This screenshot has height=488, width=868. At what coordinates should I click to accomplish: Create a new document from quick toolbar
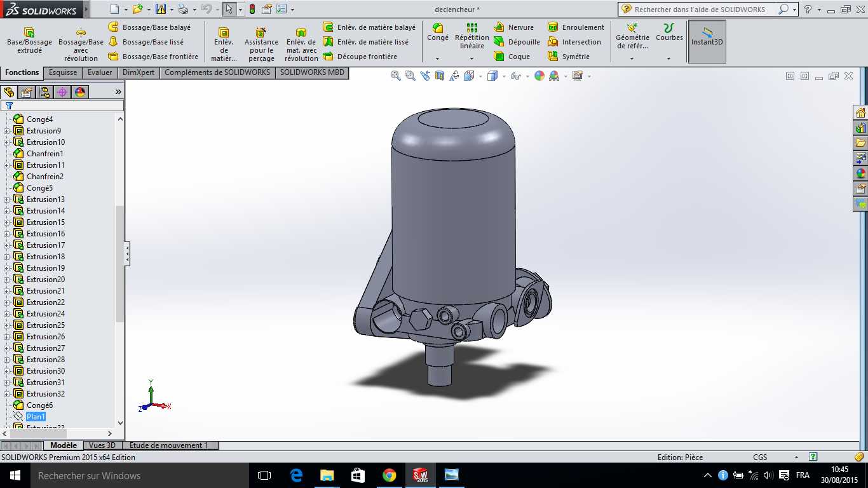click(x=114, y=9)
